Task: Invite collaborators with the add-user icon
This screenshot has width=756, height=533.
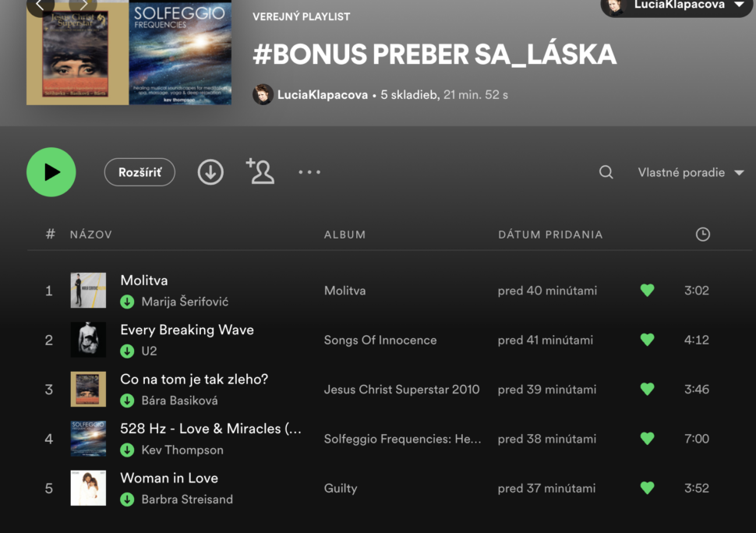Action: [x=260, y=171]
